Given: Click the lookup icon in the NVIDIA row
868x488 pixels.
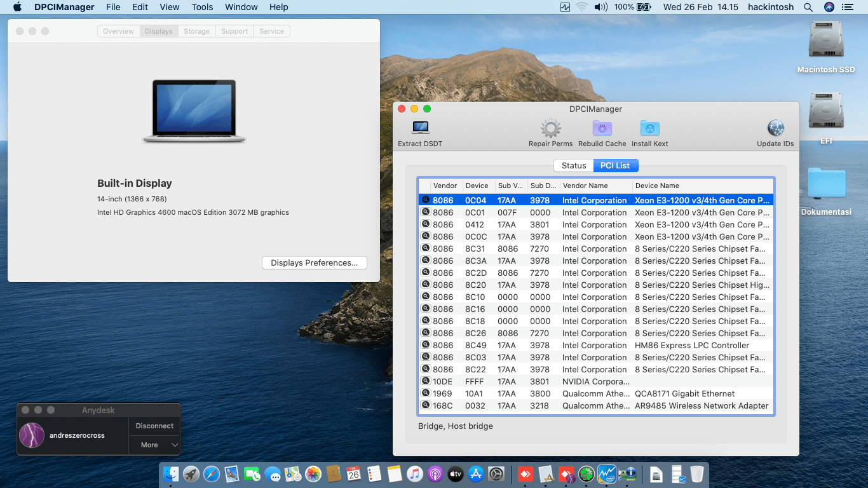Looking at the screenshot, I should point(426,381).
